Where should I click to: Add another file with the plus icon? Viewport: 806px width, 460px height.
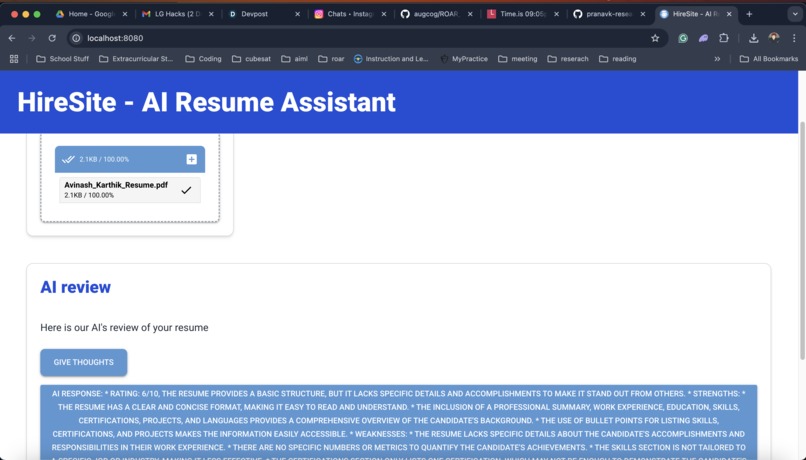[191, 159]
